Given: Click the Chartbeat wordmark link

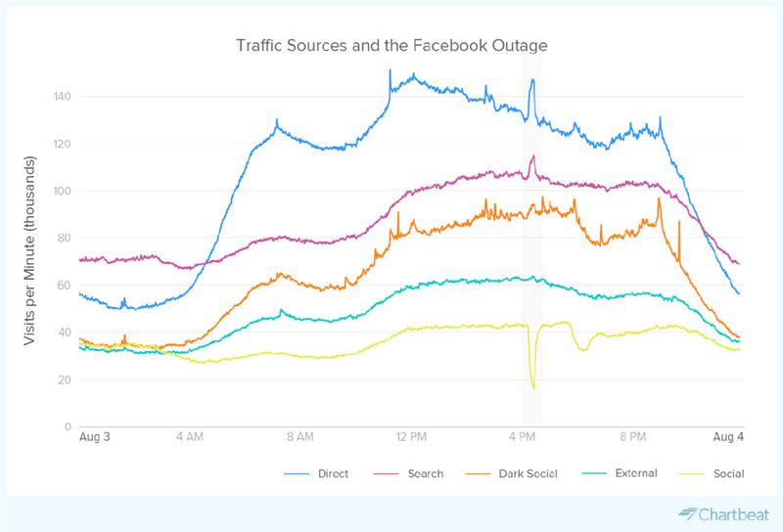Looking at the screenshot, I should pyautogui.click(x=734, y=514).
